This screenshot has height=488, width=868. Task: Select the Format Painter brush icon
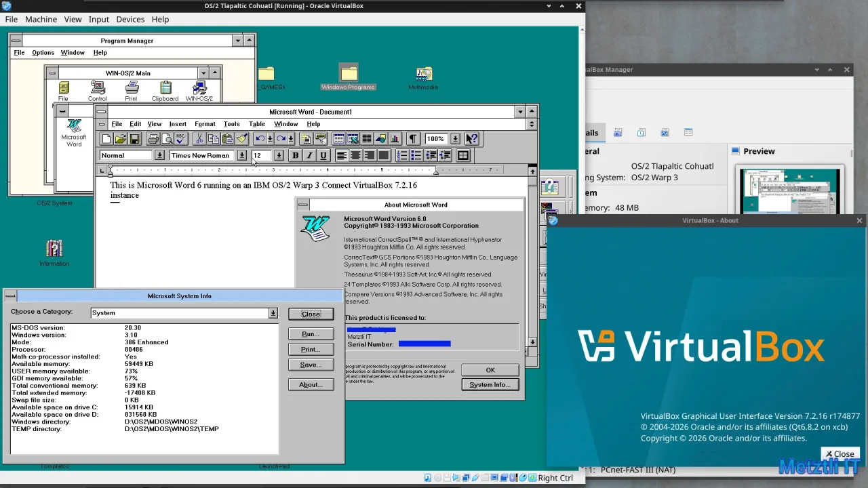(x=242, y=139)
